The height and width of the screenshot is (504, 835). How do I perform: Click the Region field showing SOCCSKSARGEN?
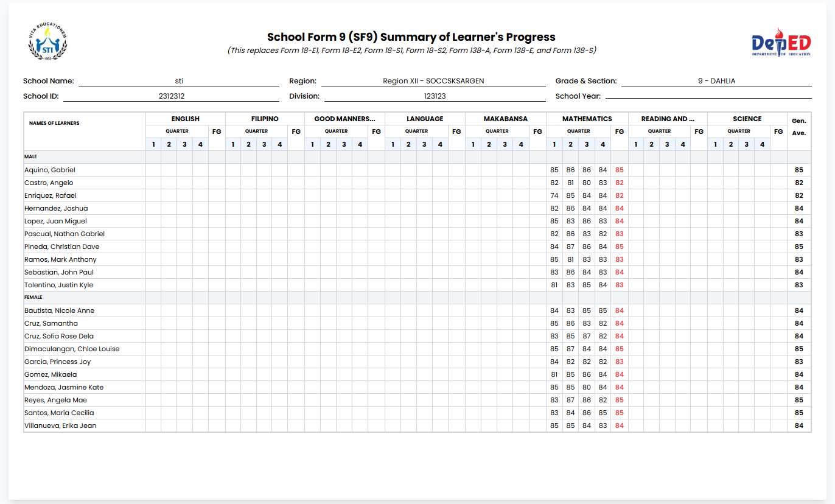point(433,81)
